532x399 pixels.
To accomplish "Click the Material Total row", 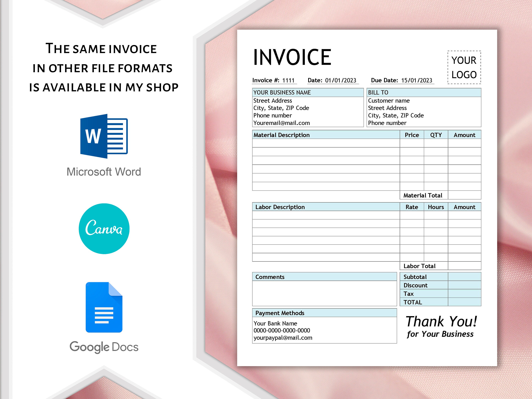I will pyautogui.click(x=423, y=195).
